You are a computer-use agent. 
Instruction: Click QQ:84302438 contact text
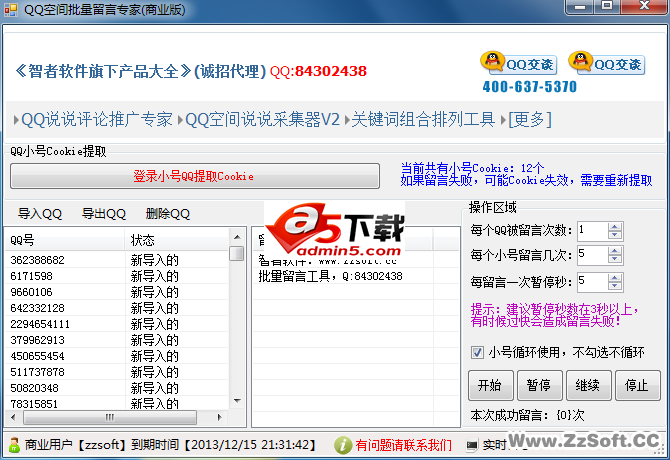pos(318,71)
